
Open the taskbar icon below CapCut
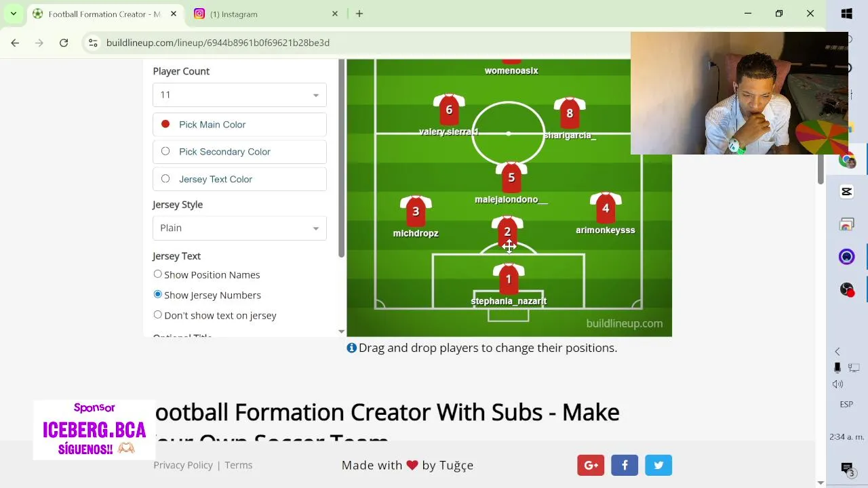coord(846,224)
